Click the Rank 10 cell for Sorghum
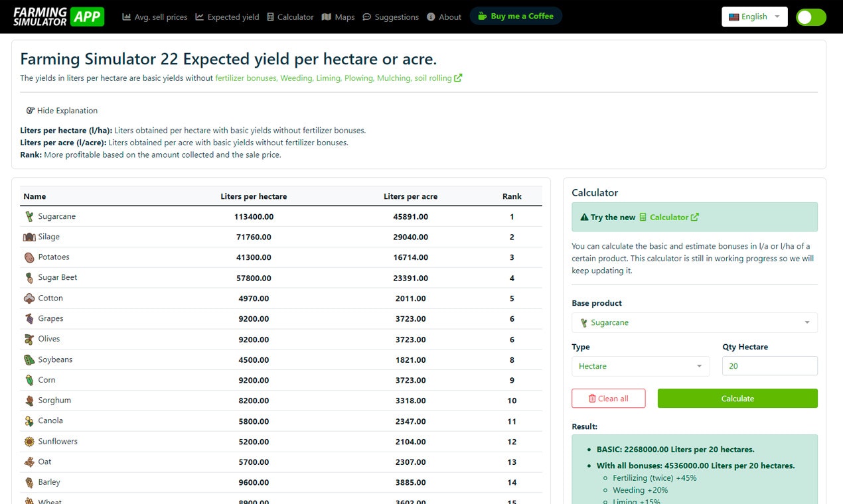The image size is (843, 504). (x=512, y=401)
